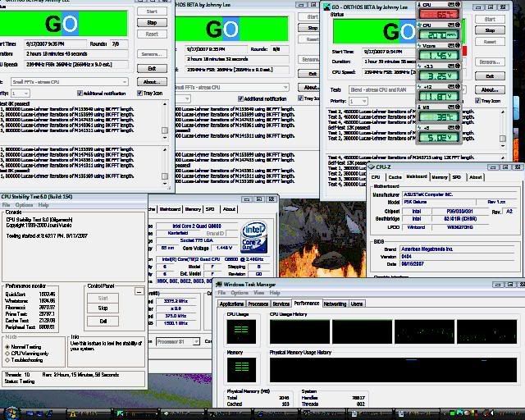Select the CPU Warming only mode
The height and width of the screenshot is (420, 525).
[7, 354]
